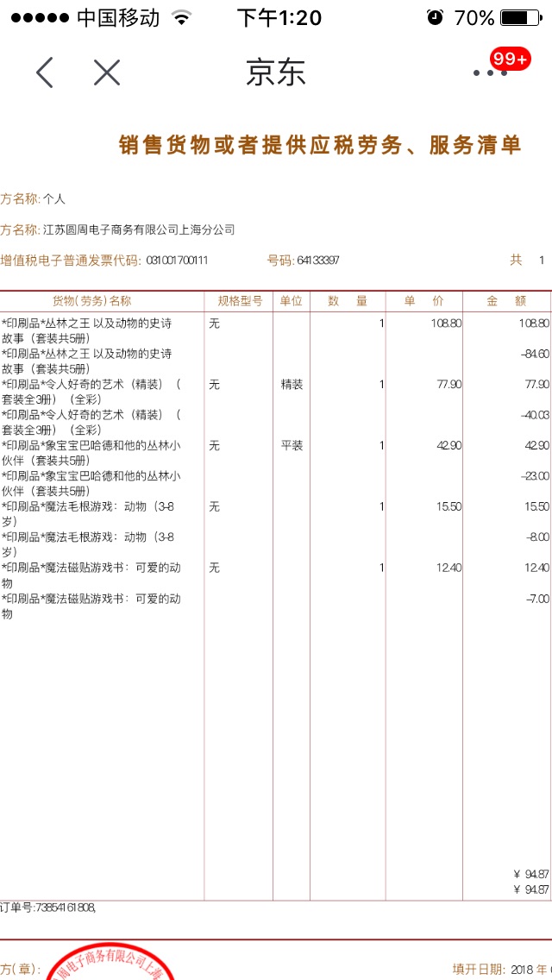Tap the 下午1:20 clock

(x=279, y=17)
